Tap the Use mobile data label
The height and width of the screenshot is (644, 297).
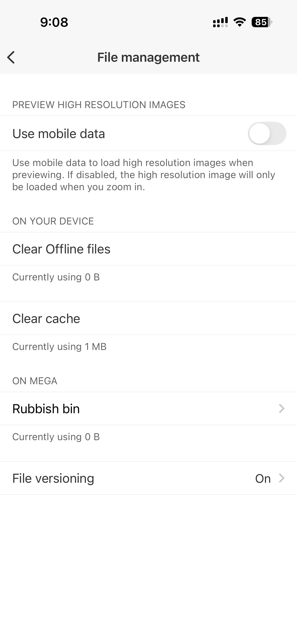click(59, 134)
